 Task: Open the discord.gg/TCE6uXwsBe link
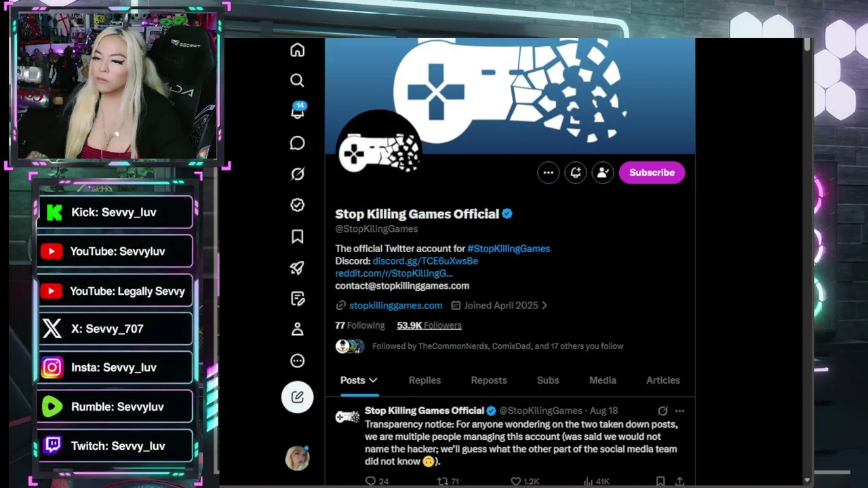[x=425, y=261]
